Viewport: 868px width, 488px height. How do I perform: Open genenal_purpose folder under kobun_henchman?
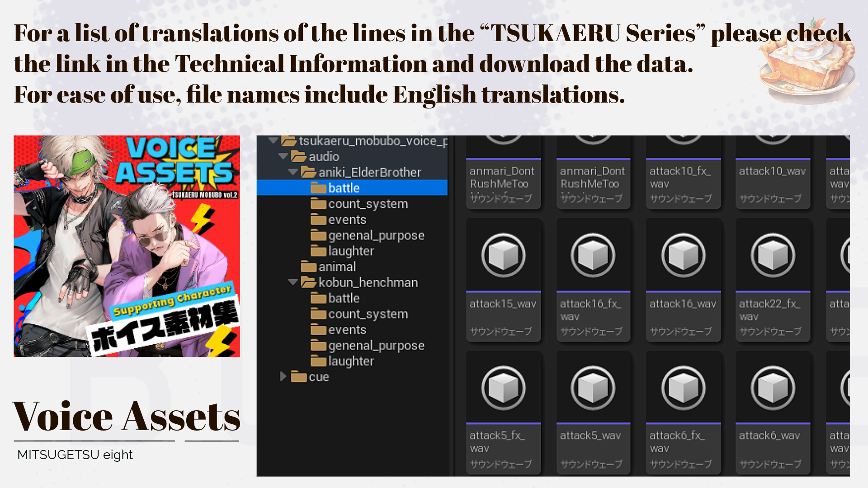pyautogui.click(x=368, y=346)
